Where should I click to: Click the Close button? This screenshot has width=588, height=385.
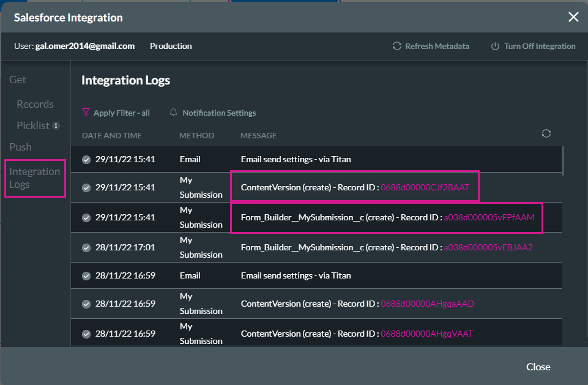tap(538, 367)
